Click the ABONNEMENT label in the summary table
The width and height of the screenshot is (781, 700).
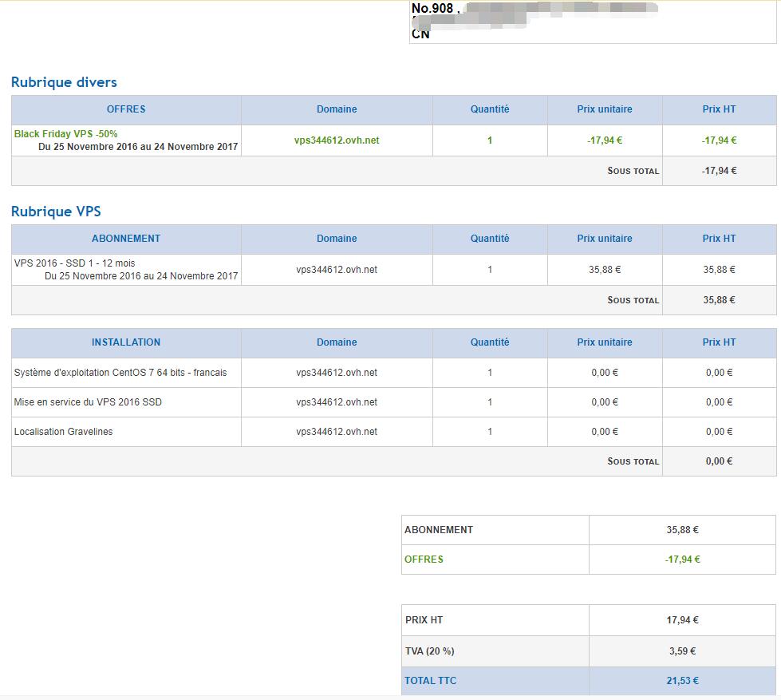[x=439, y=530]
